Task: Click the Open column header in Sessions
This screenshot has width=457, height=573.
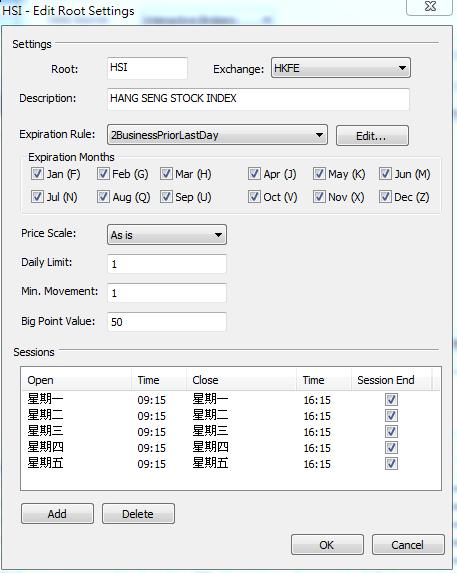Action: [76, 380]
